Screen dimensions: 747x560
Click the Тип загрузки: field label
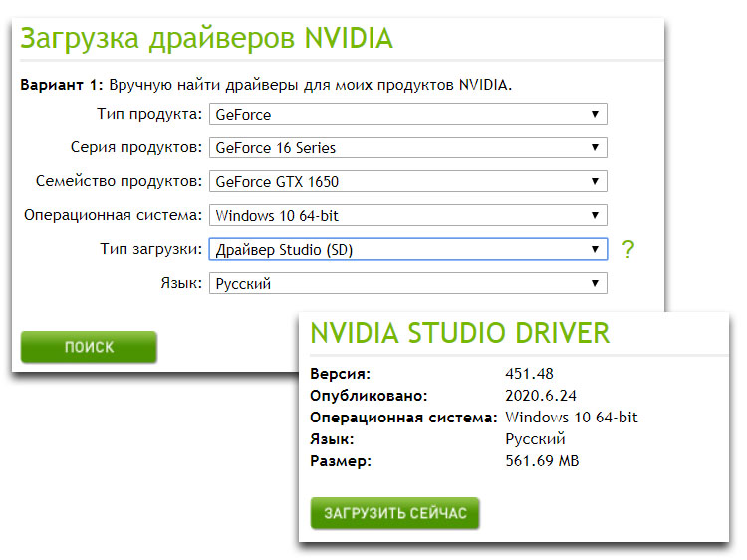[151, 249]
